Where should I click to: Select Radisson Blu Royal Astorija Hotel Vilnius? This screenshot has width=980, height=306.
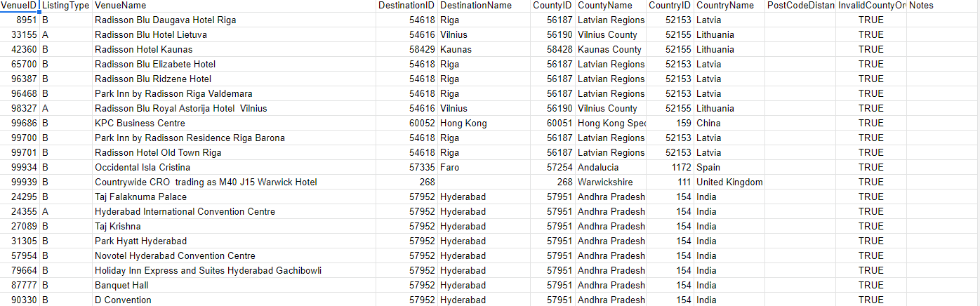(234, 108)
